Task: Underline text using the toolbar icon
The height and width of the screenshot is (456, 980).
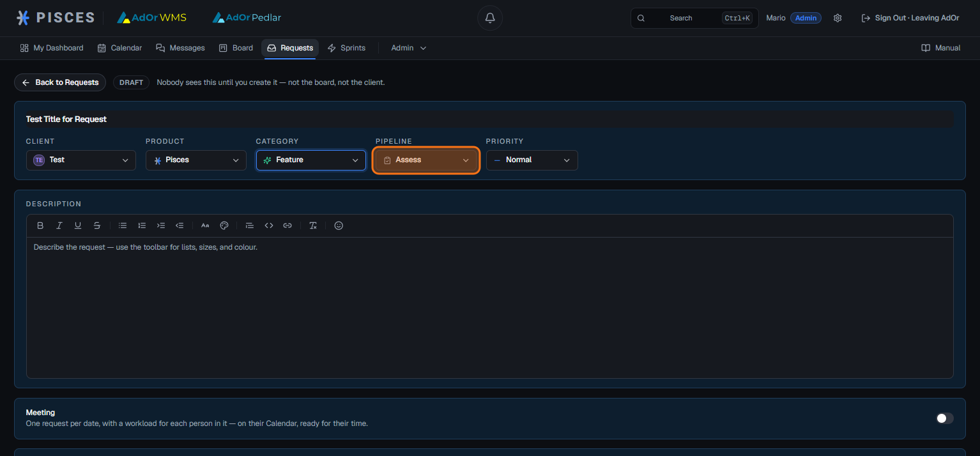Action: click(78, 225)
